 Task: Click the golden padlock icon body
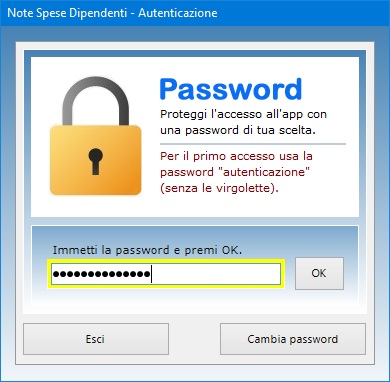96,160
